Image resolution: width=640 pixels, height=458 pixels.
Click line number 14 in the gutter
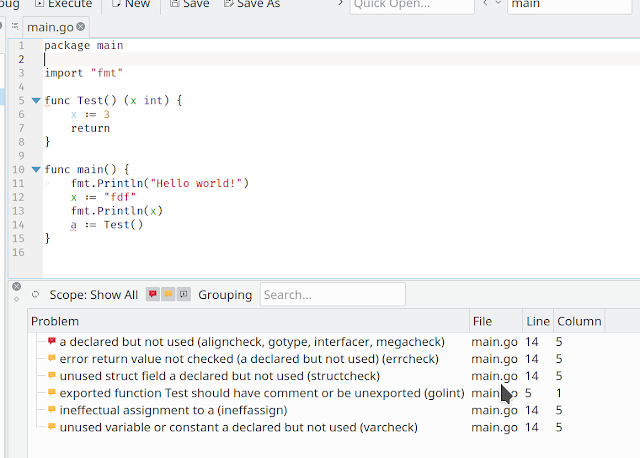(18, 225)
